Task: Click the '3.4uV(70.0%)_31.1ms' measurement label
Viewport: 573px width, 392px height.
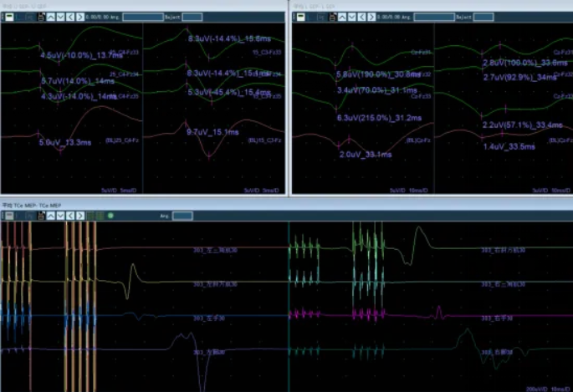Action: (377, 89)
